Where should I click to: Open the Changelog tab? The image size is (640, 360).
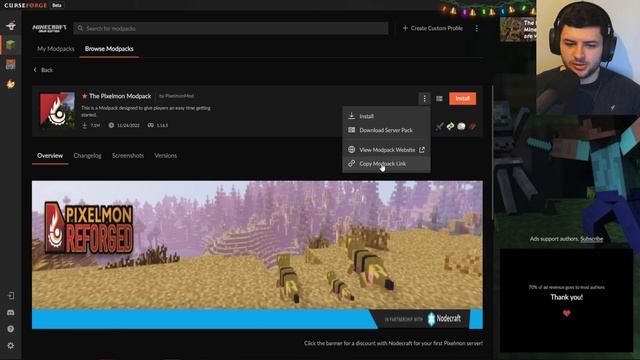pos(87,156)
